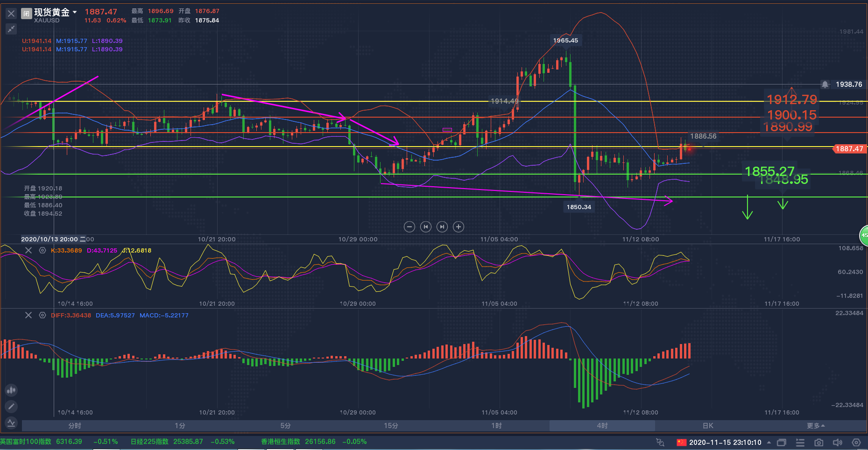Switch to 15分 timeframe tab
This screenshot has width=868, height=450.
391,426
